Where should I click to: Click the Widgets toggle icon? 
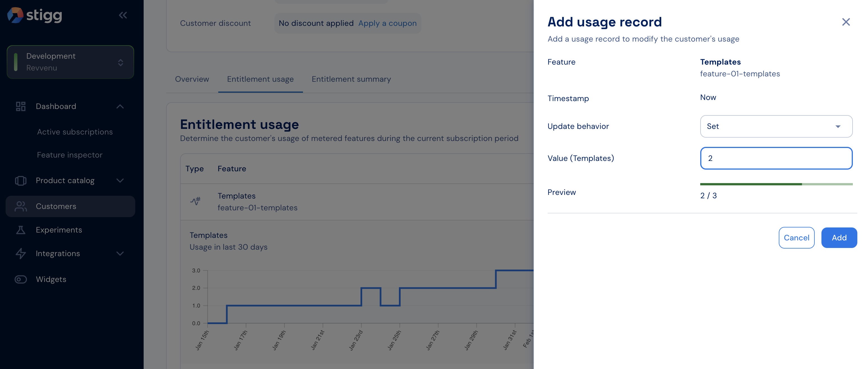click(x=20, y=279)
